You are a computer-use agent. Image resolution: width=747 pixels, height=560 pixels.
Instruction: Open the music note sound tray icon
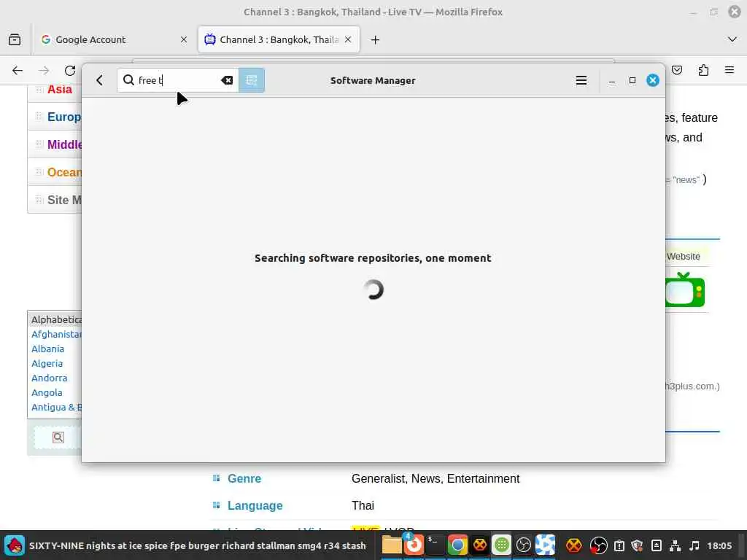(x=694, y=545)
